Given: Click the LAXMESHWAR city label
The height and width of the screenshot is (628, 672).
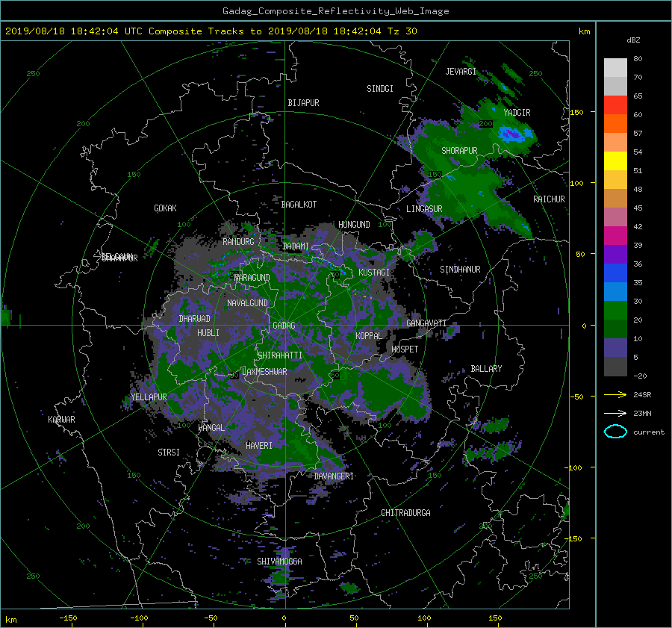Looking at the screenshot, I should tap(264, 372).
